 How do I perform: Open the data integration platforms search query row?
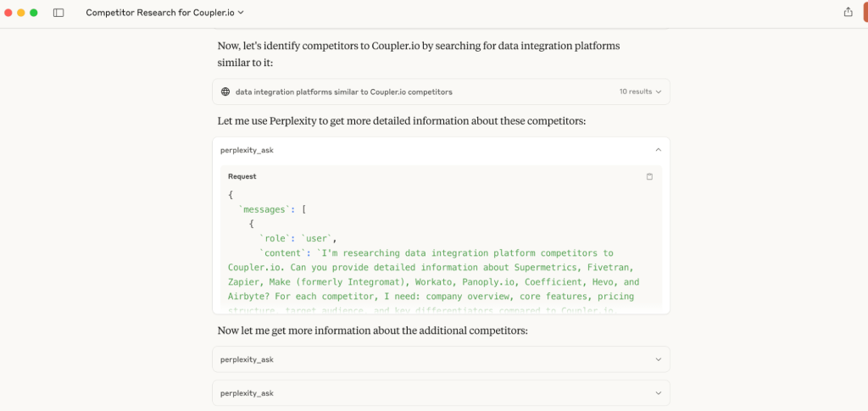[441, 92]
